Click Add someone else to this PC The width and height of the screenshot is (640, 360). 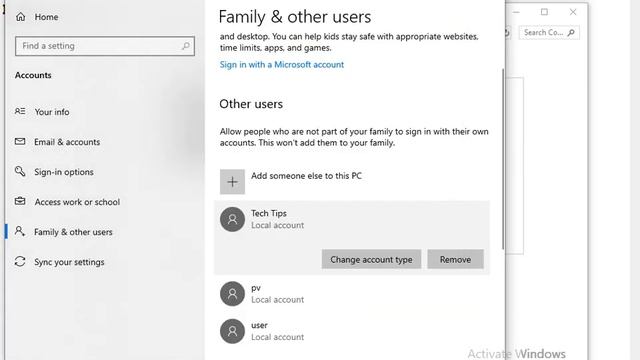[306, 176]
